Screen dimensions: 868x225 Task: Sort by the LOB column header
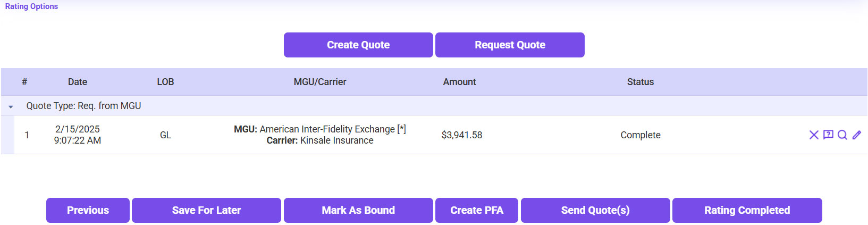(165, 82)
